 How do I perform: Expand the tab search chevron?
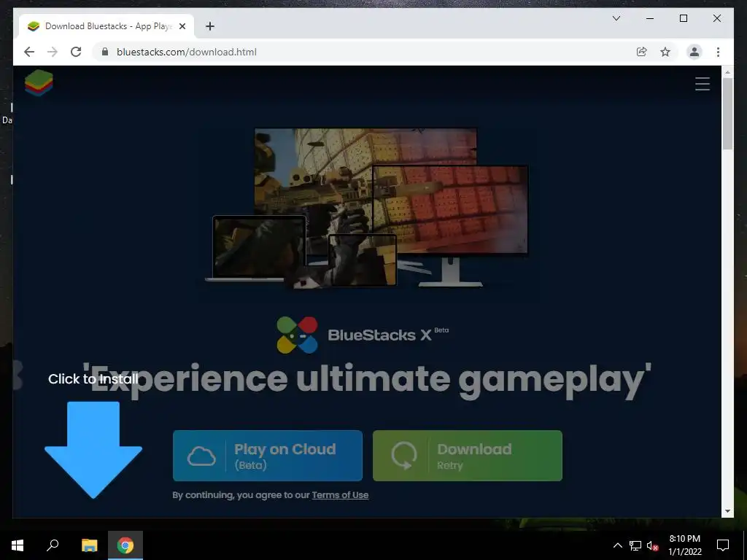tap(616, 18)
